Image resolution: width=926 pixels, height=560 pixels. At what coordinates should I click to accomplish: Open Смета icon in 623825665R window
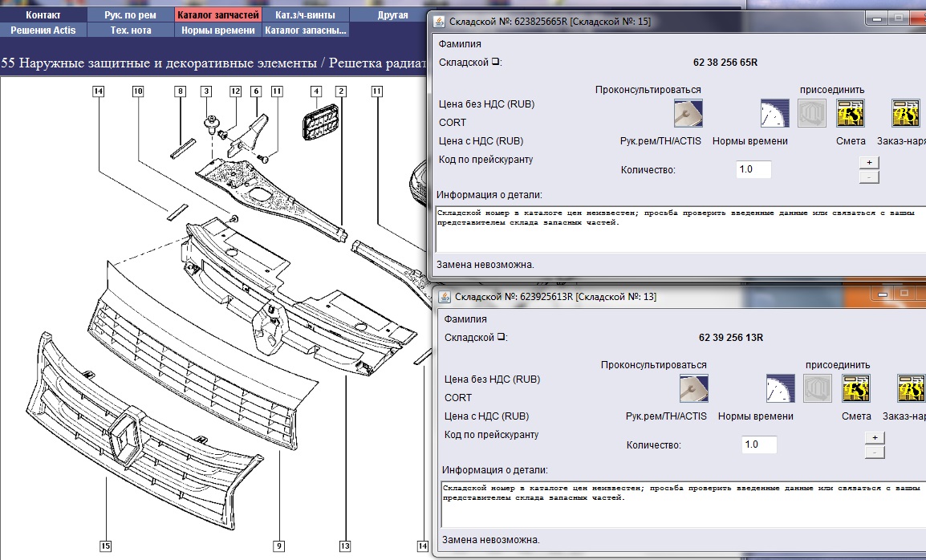(x=851, y=114)
